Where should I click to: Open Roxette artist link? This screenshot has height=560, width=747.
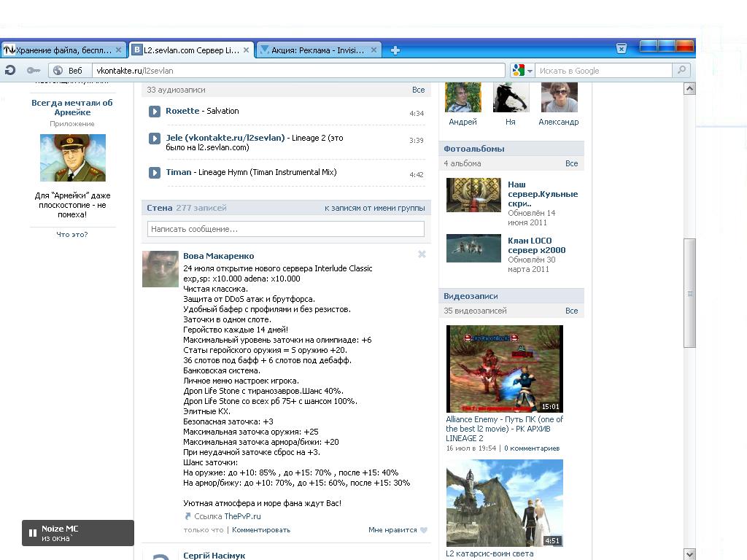coord(182,111)
